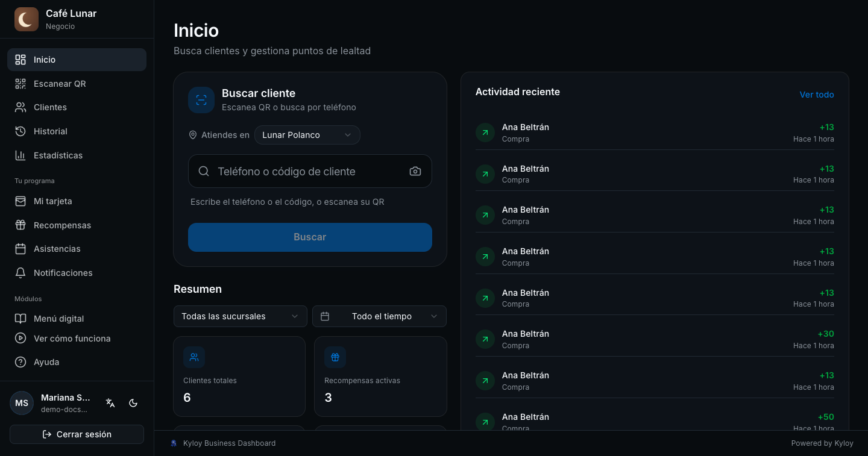Image resolution: width=868 pixels, height=456 pixels.
Task: Open Ayuda page
Action: pos(77,362)
